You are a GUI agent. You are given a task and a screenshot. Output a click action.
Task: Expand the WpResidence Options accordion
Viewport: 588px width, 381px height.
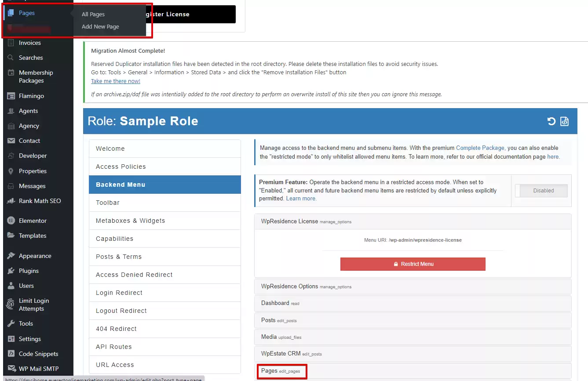pyautogui.click(x=413, y=286)
